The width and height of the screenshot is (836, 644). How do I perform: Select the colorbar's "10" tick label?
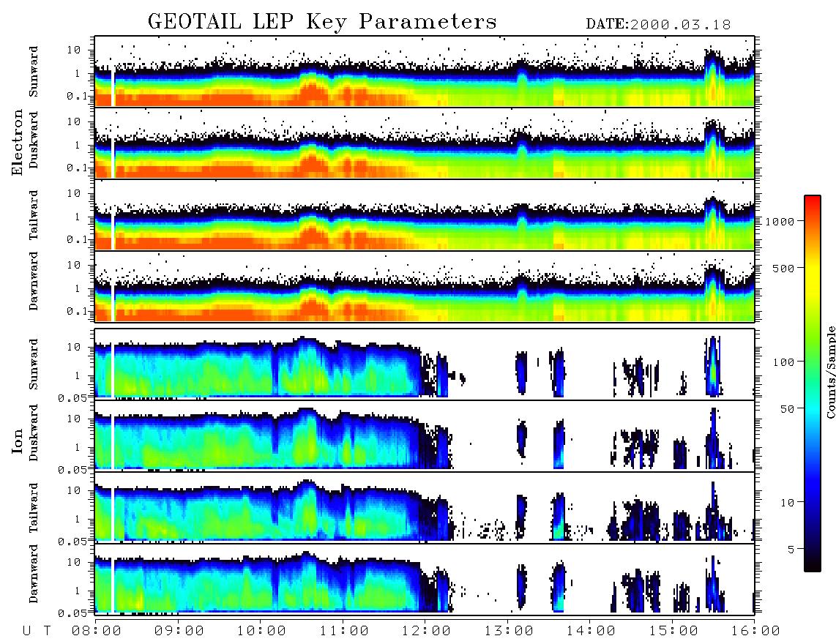tap(788, 502)
